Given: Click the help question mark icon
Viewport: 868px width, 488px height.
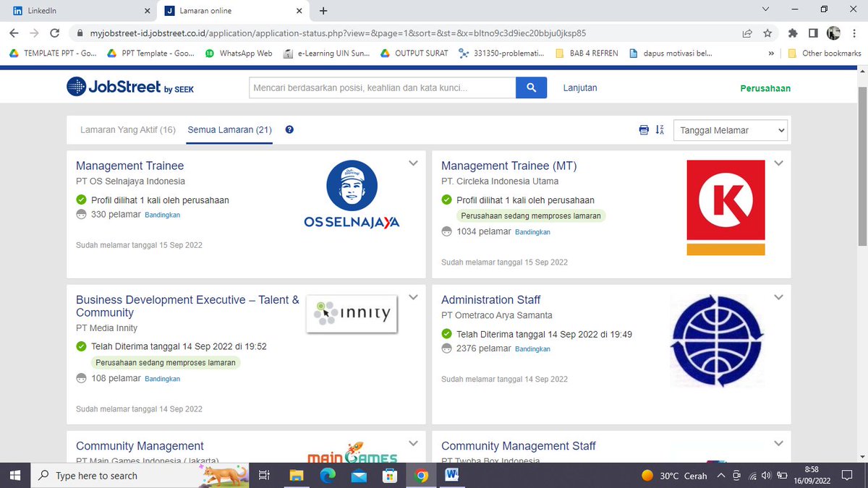Looking at the screenshot, I should [x=289, y=130].
